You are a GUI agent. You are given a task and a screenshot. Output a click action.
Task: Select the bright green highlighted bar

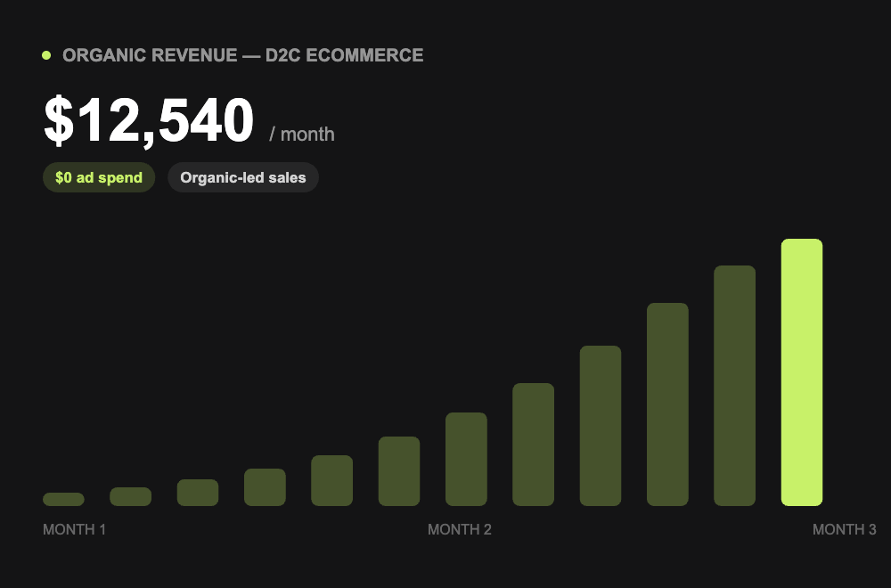pos(801,372)
